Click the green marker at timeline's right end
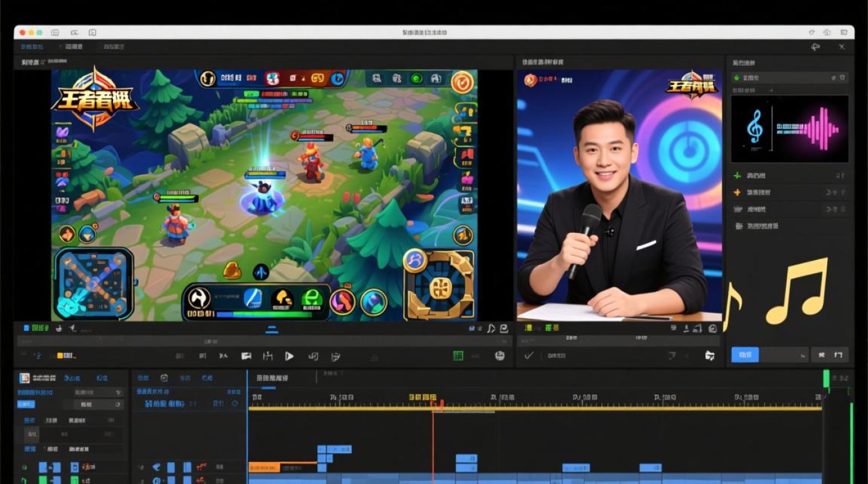This screenshot has width=868, height=484. coord(826,378)
